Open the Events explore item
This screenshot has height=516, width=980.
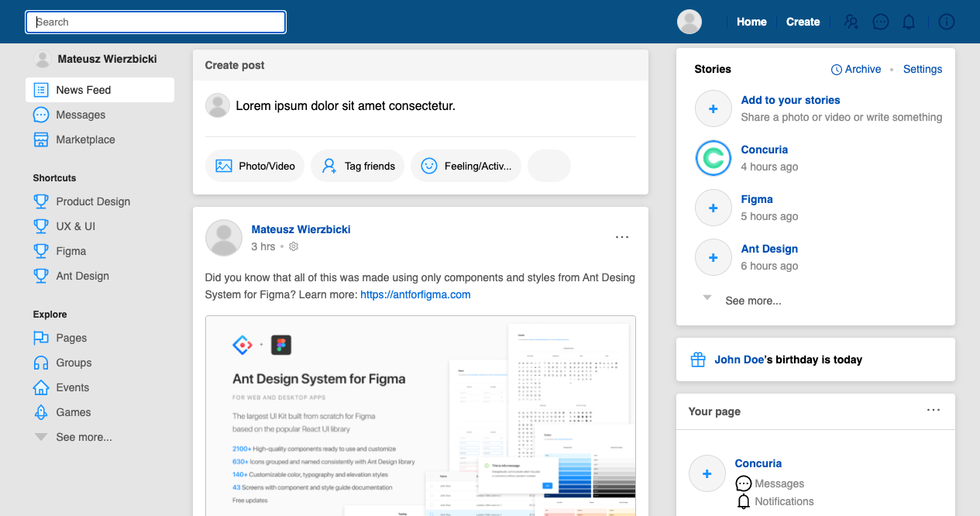(72, 387)
